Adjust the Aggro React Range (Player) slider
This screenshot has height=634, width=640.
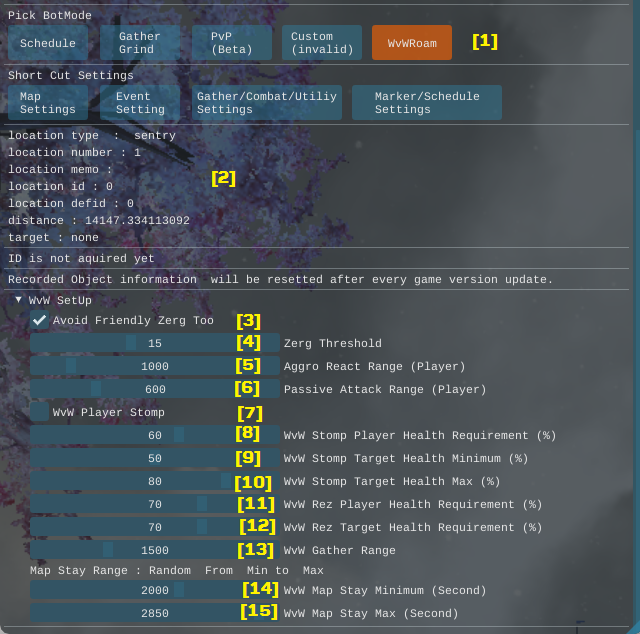[x=154, y=366]
